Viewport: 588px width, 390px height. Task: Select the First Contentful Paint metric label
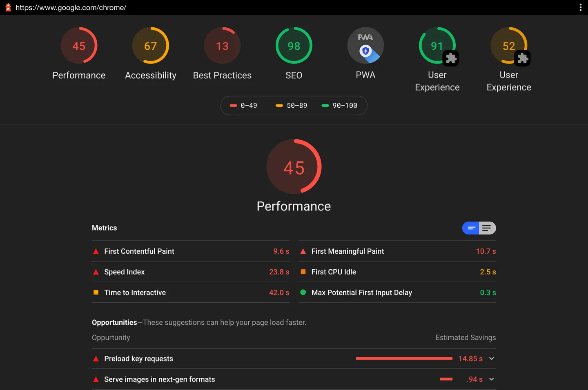click(139, 251)
